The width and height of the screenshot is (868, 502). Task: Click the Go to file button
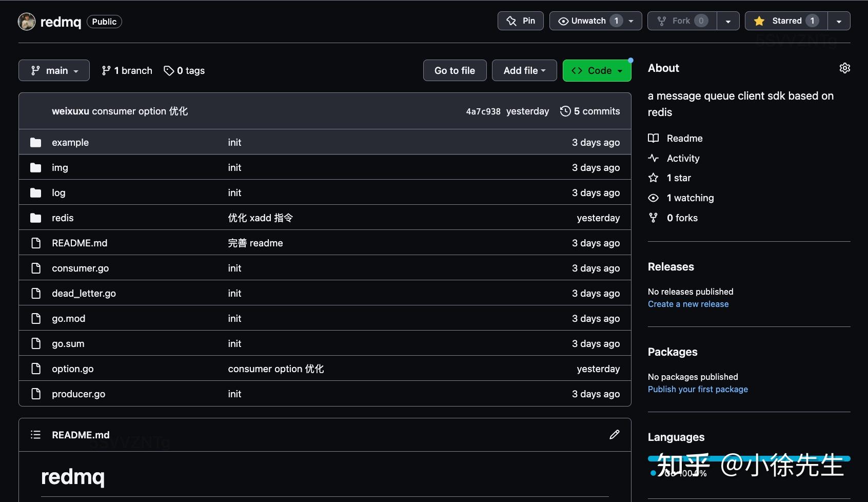pyautogui.click(x=455, y=71)
